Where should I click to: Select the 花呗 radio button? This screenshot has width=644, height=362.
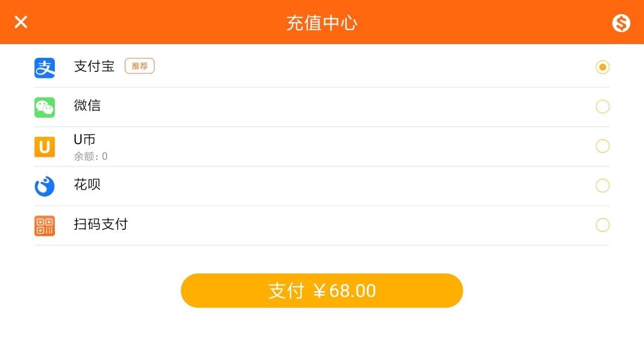coord(602,186)
